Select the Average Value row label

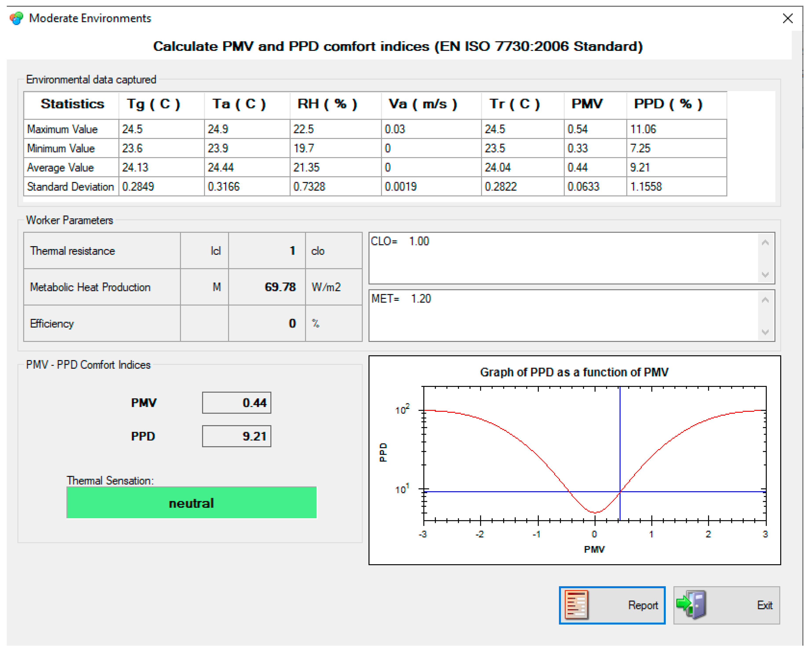(x=60, y=167)
